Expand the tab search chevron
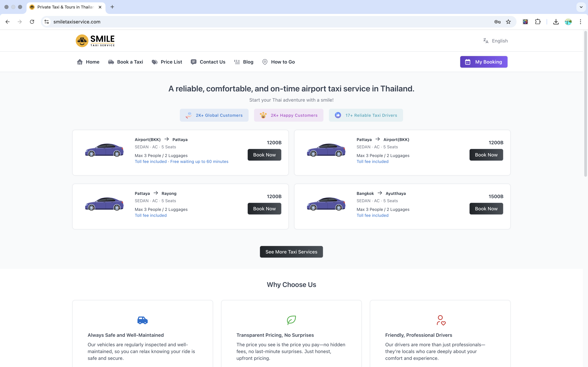The image size is (588, 367). coord(581,7)
